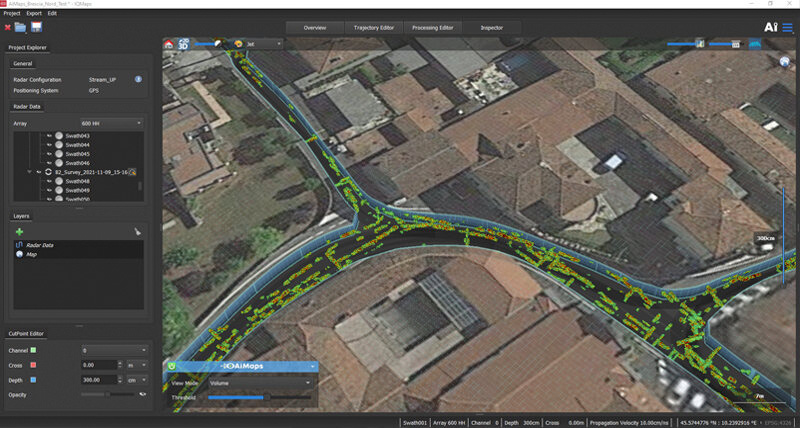Click the green plus add layer icon
The image size is (800, 428).
(x=19, y=232)
